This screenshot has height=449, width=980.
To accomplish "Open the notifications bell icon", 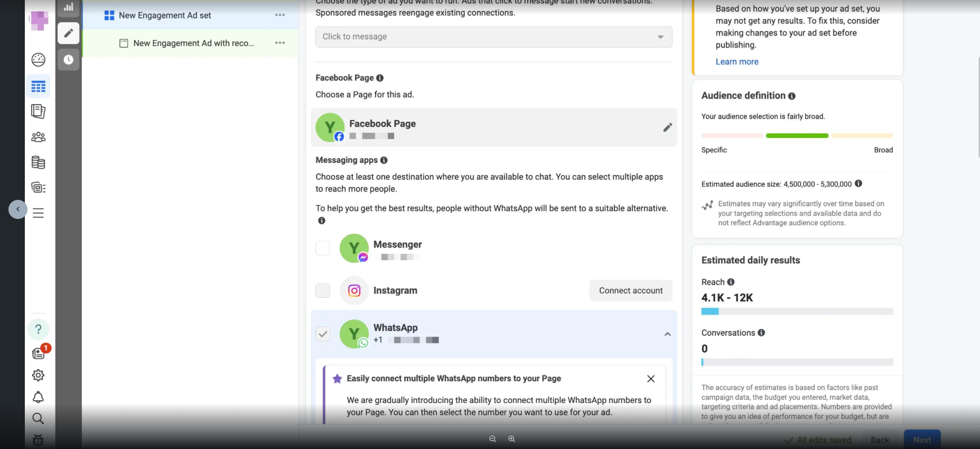I will click(x=38, y=397).
